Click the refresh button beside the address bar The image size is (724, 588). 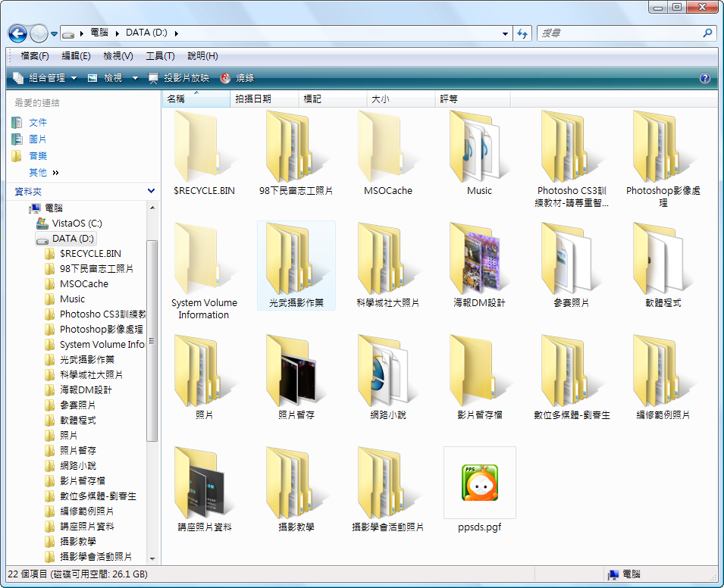[x=522, y=33]
